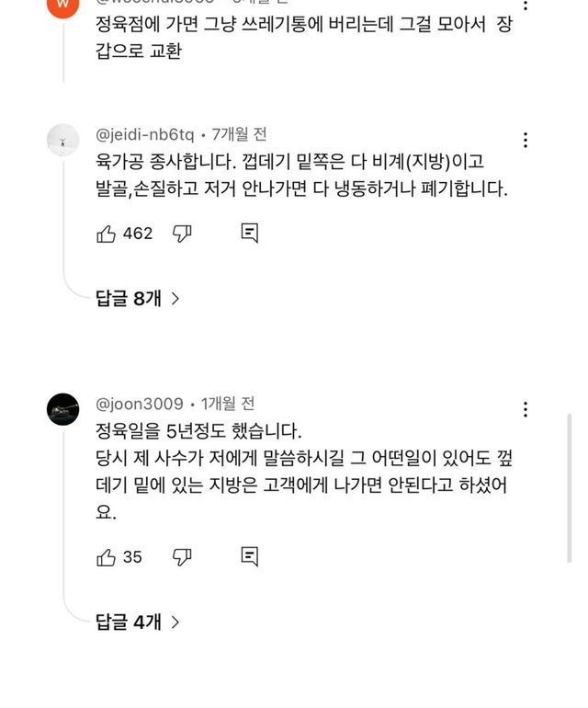Screen dimensions: 588x708
Task: Open three-dot menu for @jeidi-nb6tq comment
Action: coord(526,141)
